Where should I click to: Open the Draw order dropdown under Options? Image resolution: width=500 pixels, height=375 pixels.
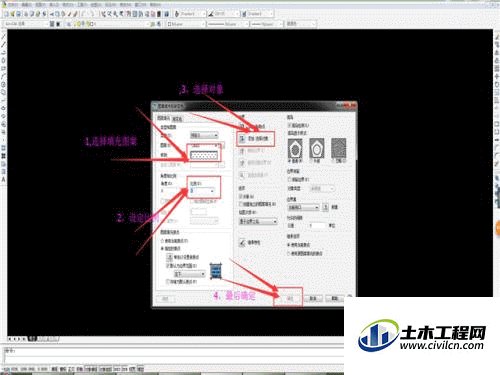click(x=258, y=221)
